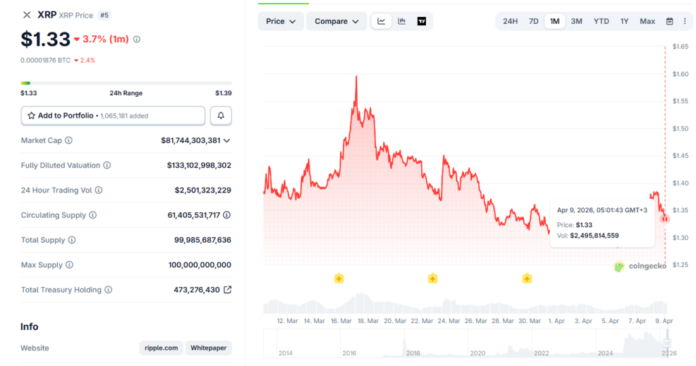The height and width of the screenshot is (366, 696).
Task: Open external link icon beside 473,276,430
Action: (x=227, y=290)
